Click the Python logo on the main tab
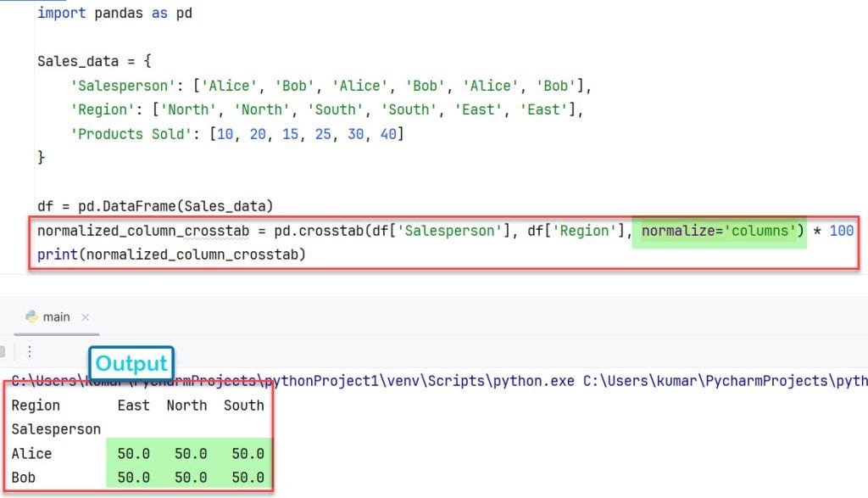 pos(31,316)
